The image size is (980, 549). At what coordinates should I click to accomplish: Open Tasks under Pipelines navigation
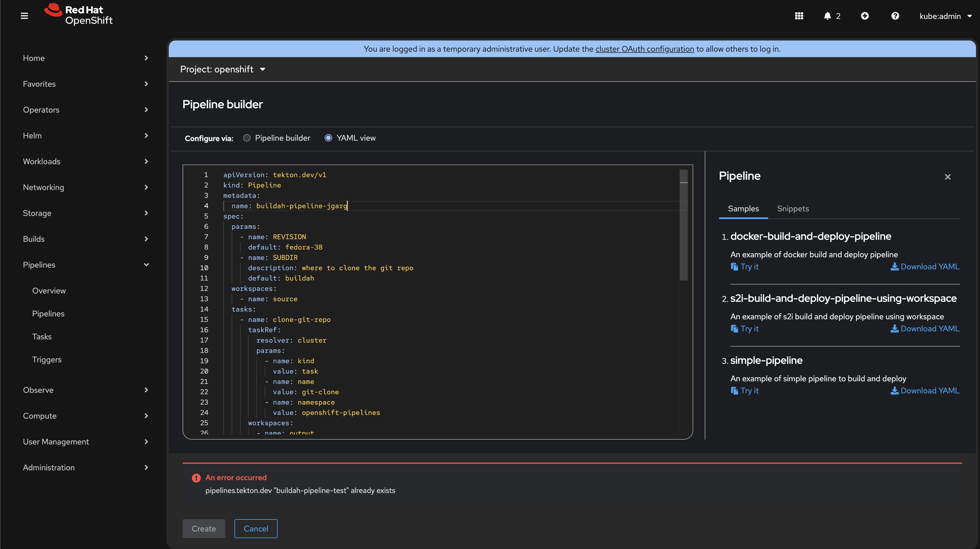42,337
